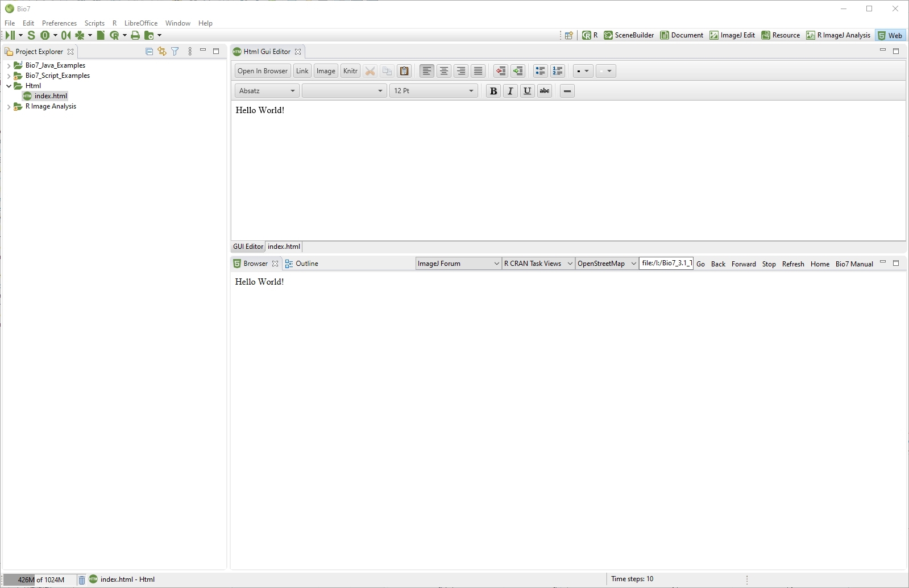
Task: Click the decrease indent icon
Action: point(501,71)
